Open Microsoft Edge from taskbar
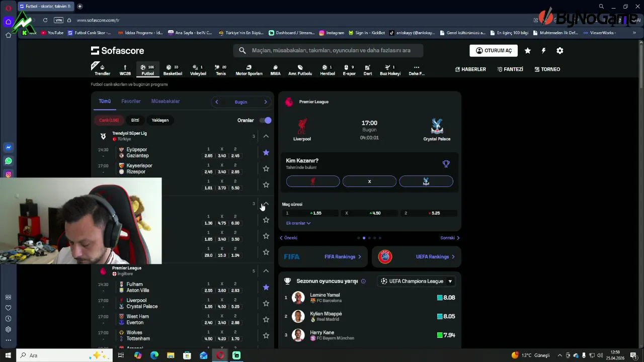 154,355
